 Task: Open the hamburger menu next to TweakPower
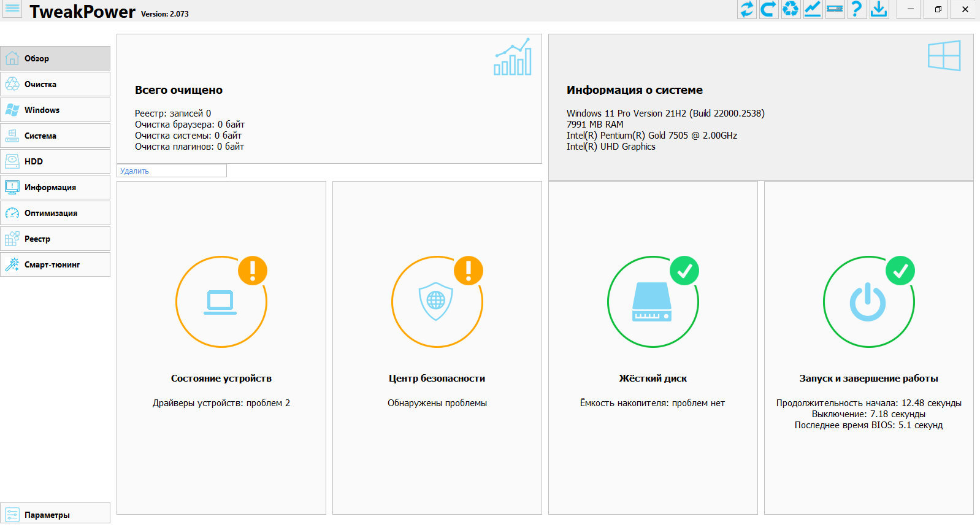coord(12,10)
